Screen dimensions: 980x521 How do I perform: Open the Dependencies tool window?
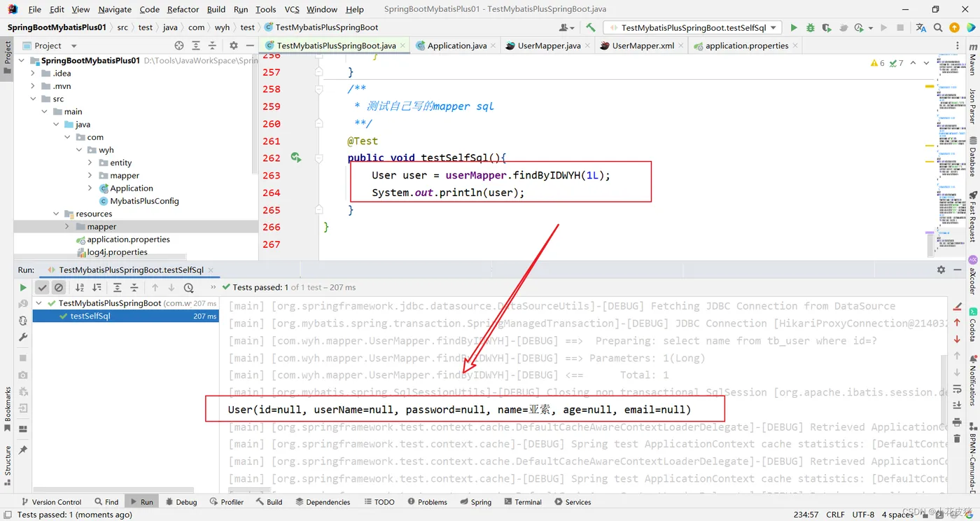coord(323,502)
